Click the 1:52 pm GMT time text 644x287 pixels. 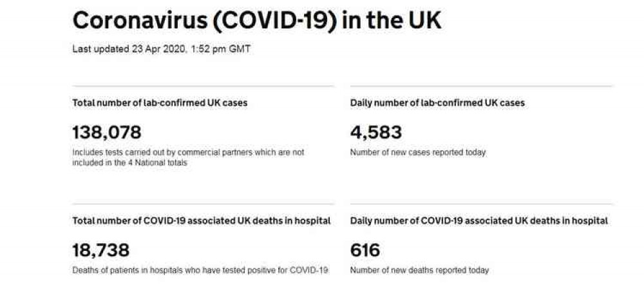220,49
